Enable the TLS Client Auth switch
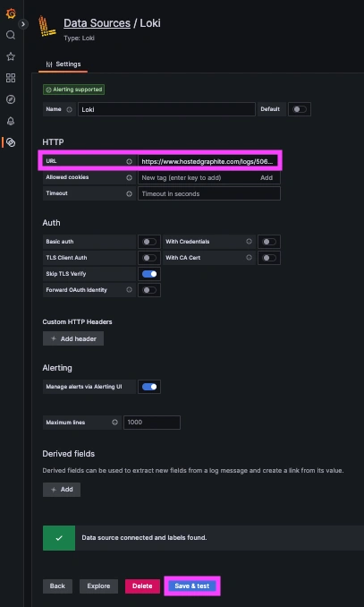The image size is (364, 607). 149,258
